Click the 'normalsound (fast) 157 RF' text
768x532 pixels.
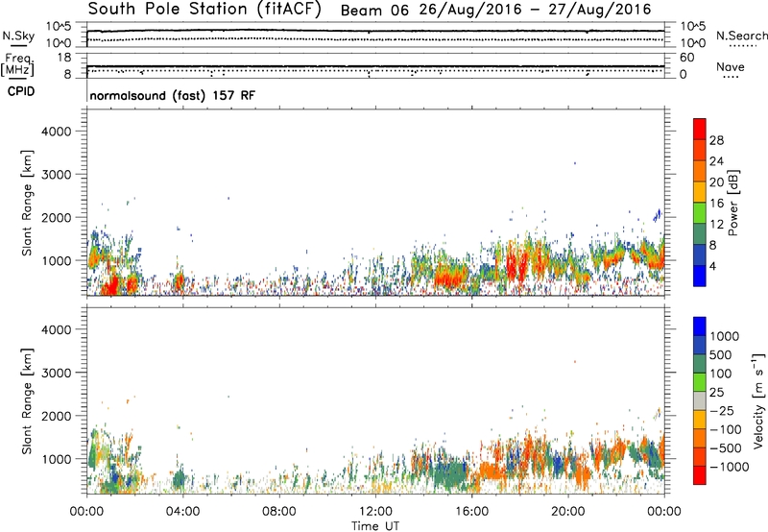(x=173, y=95)
